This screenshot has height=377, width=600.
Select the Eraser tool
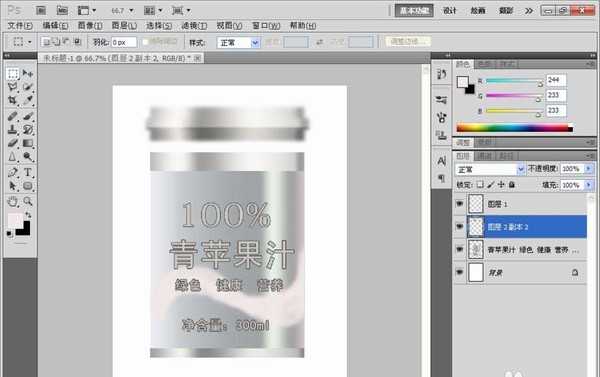[13, 143]
